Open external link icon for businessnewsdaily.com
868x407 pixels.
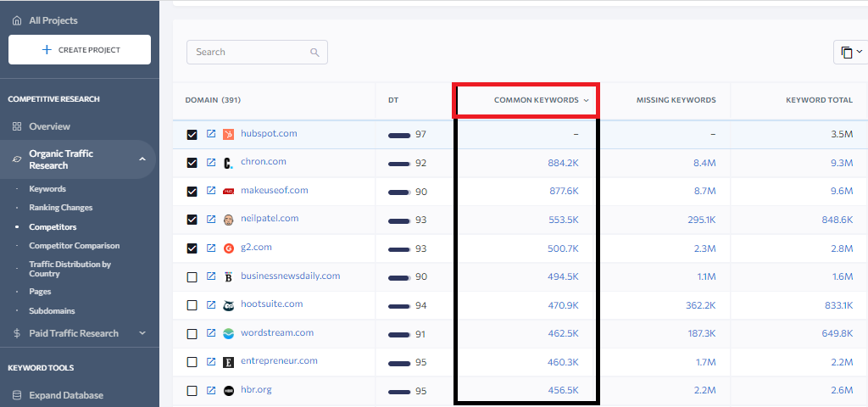211,276
